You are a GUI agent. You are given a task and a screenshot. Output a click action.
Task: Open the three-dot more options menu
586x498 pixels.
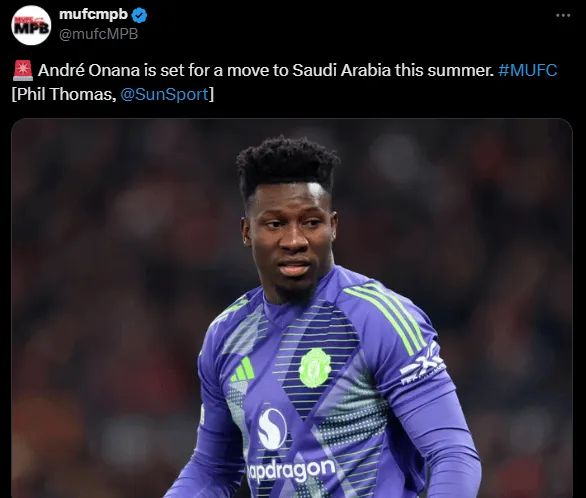click(563, 15)
